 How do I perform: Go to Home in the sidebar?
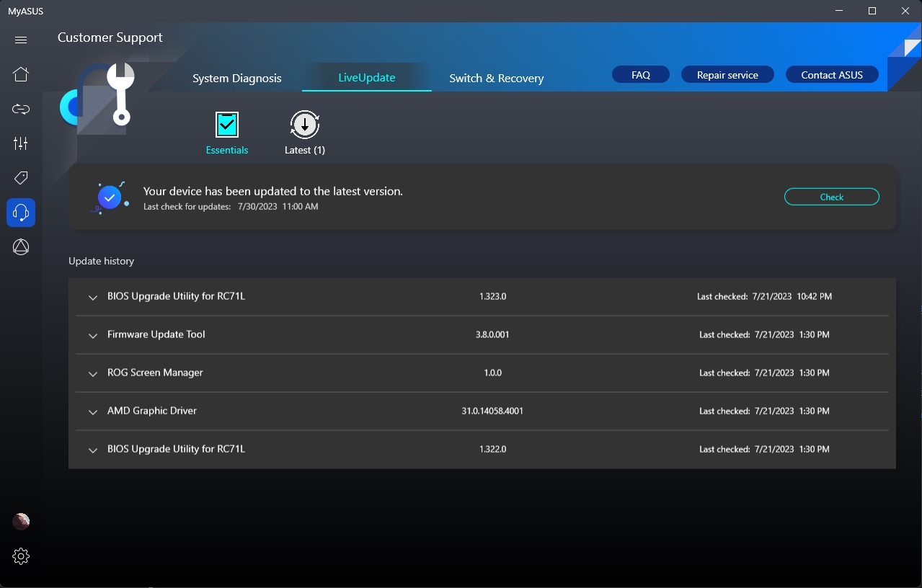tap(21, 74)
